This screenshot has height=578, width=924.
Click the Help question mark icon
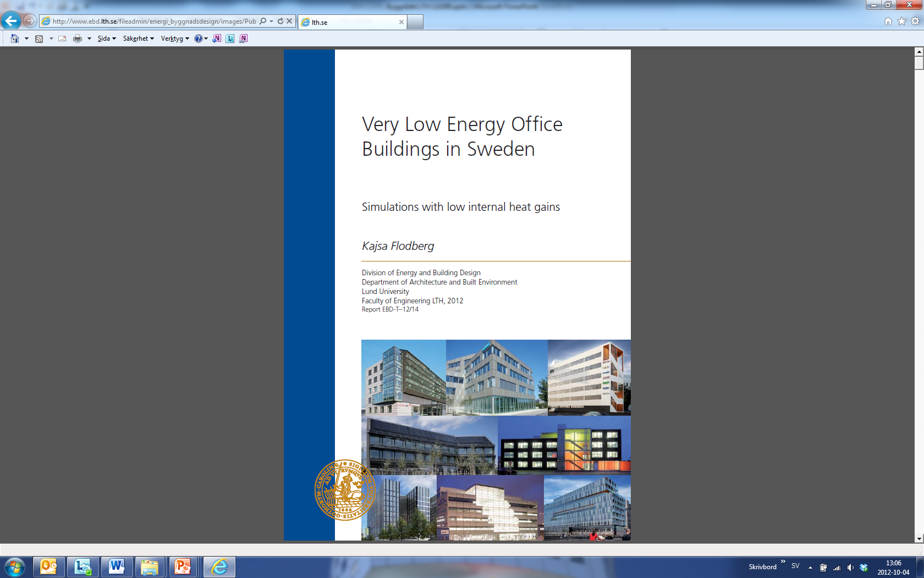[198, 39]
